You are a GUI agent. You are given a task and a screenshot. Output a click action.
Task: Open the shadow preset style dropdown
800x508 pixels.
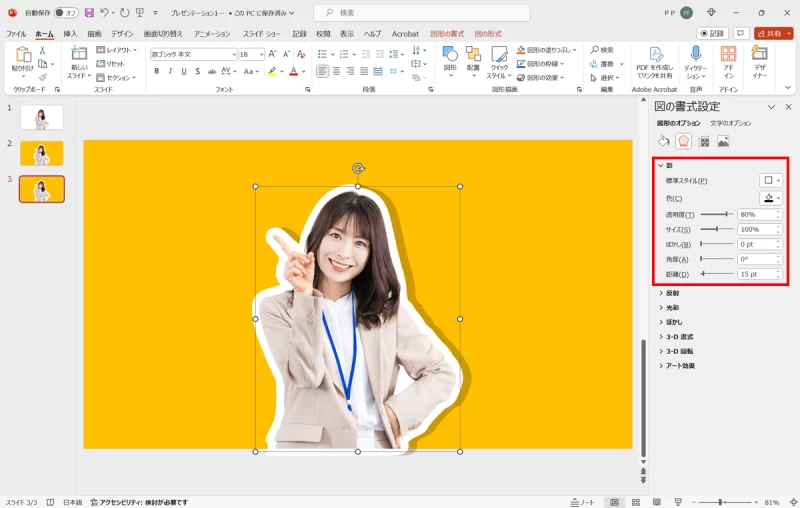point(771,180)
